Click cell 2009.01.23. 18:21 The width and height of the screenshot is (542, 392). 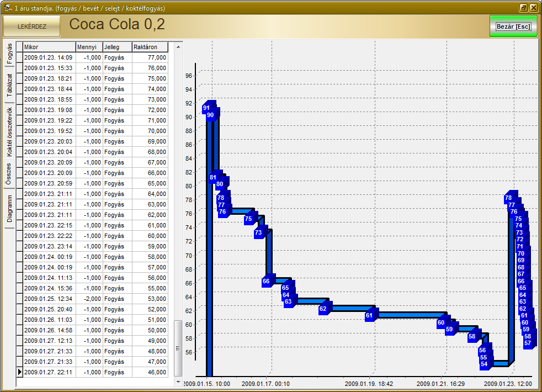pos(49,78)
